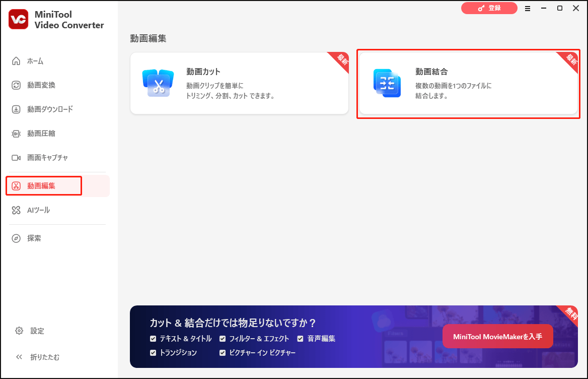Click the compass icon beside 探索

coord(16,238)
